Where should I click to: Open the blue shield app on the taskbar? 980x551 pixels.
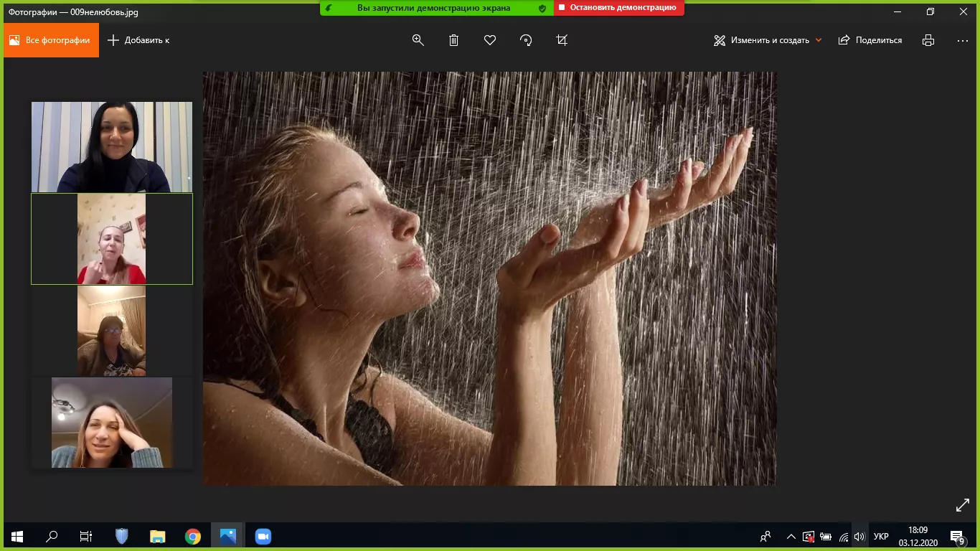coord(122,536)
